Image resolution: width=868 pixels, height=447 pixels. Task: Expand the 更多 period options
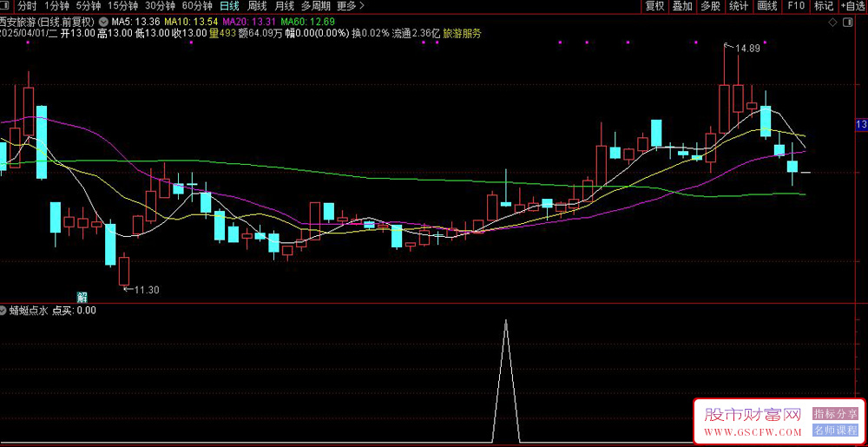pyautogui.click(x=351, y=6)
